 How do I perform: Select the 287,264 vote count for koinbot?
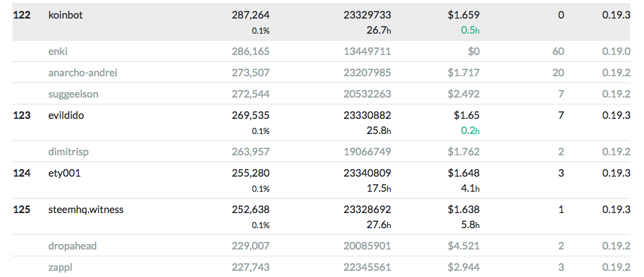pos(251,14)
